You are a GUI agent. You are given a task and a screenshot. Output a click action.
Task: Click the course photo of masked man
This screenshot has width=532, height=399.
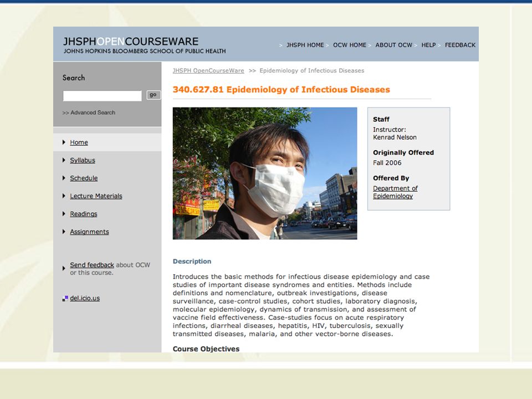click(x=265, y=173)
